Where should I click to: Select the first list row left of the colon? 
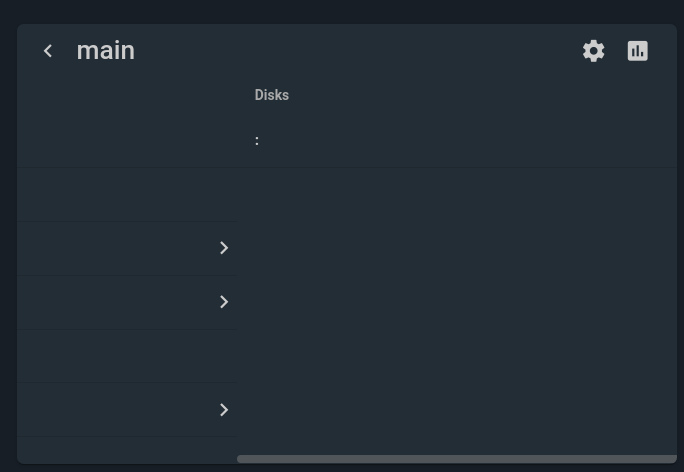125,141
